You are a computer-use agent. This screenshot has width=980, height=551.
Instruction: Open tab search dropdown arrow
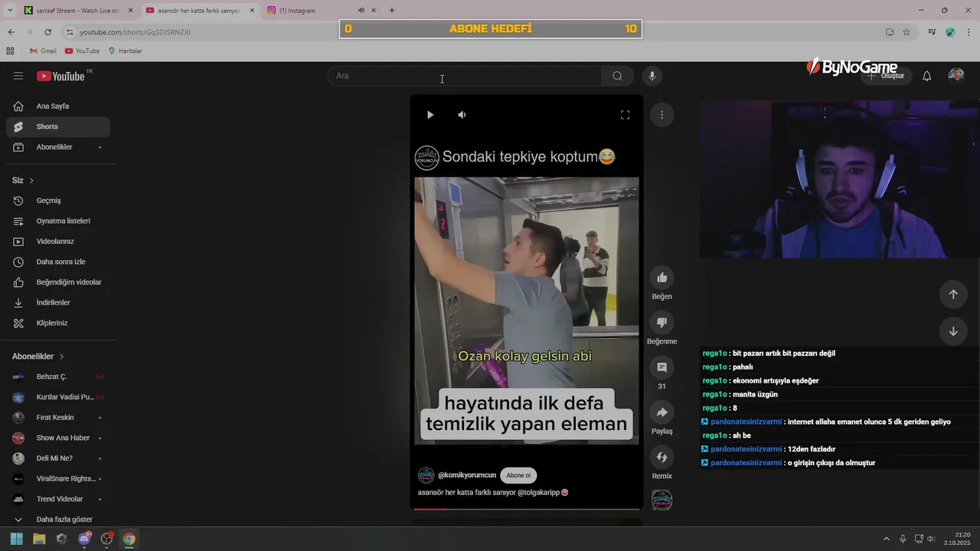pos(10,10)
